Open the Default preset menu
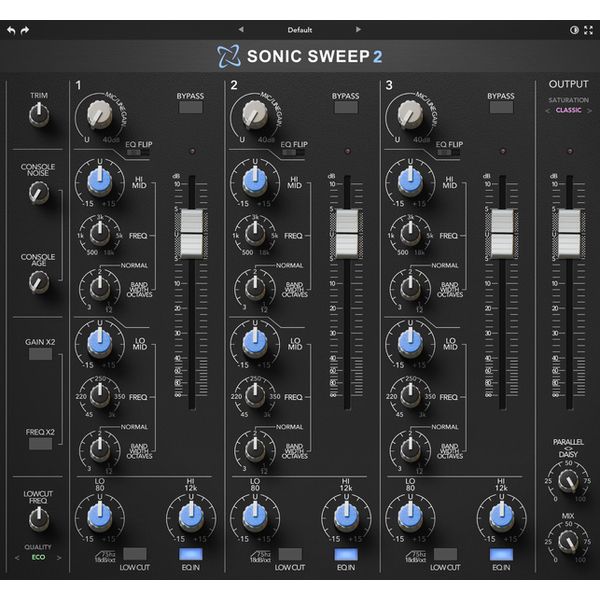 click(x=299, y=30)
